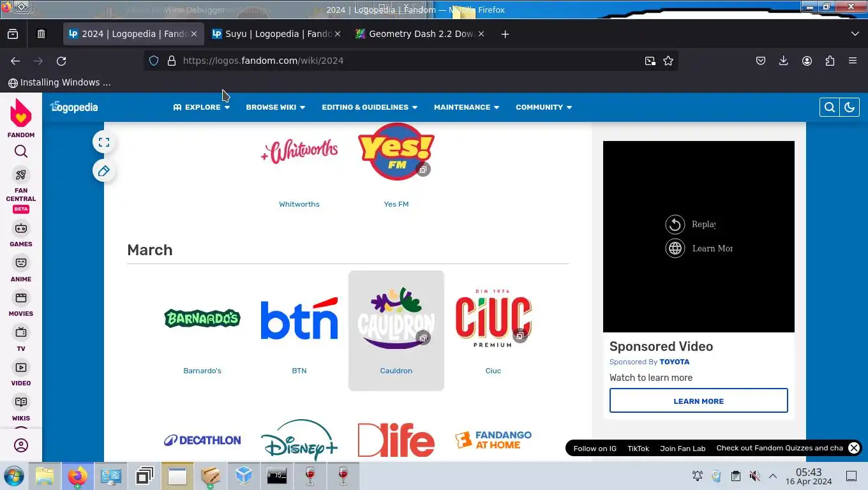Screen dimensions: 868x490
Task: Close the Suyu Logopedia tab
Action: (338, 34)
